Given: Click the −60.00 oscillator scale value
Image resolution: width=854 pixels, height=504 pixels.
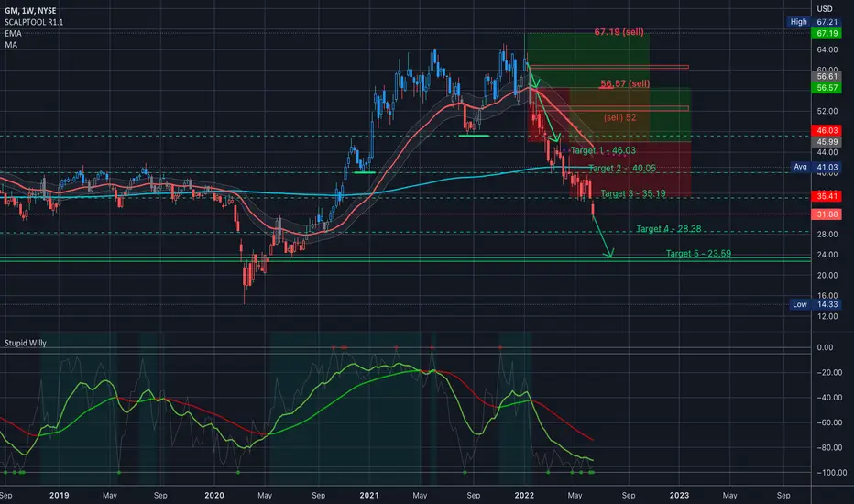Looking at the screenshot, I should 829,422.
